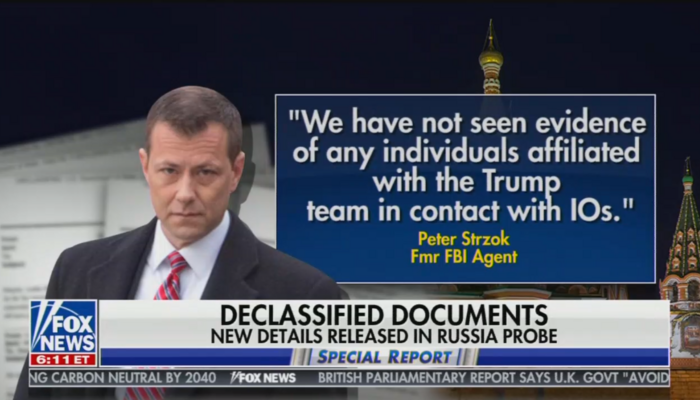The image size is (700, 400).
Task: Click the 6:11 ET time indicator
Action: pyautogui.click(x=63, y=360)
